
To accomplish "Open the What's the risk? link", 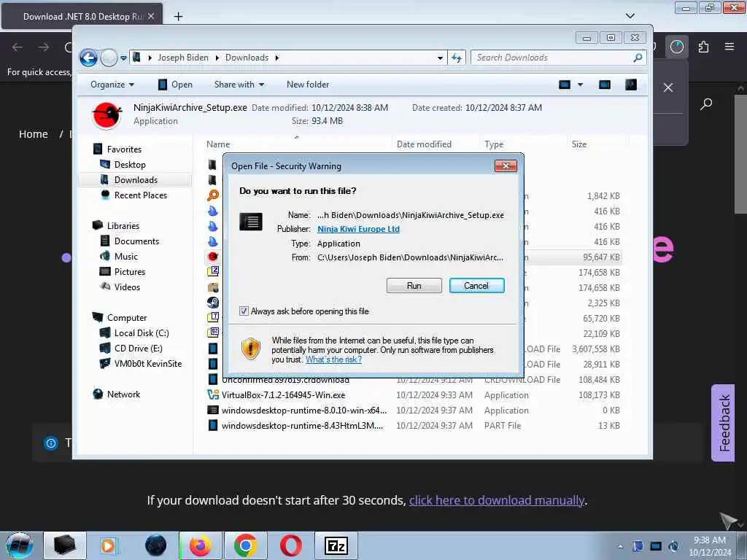I will 333,359.
